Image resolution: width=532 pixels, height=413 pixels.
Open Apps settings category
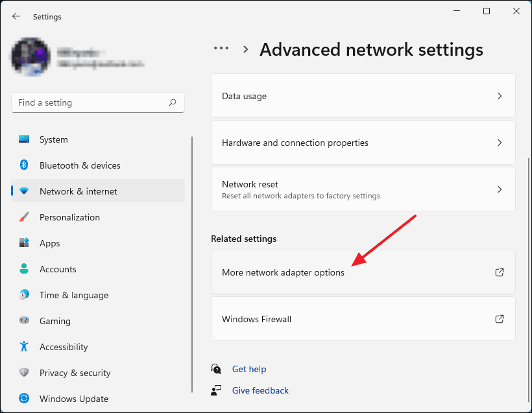point(98,242)
